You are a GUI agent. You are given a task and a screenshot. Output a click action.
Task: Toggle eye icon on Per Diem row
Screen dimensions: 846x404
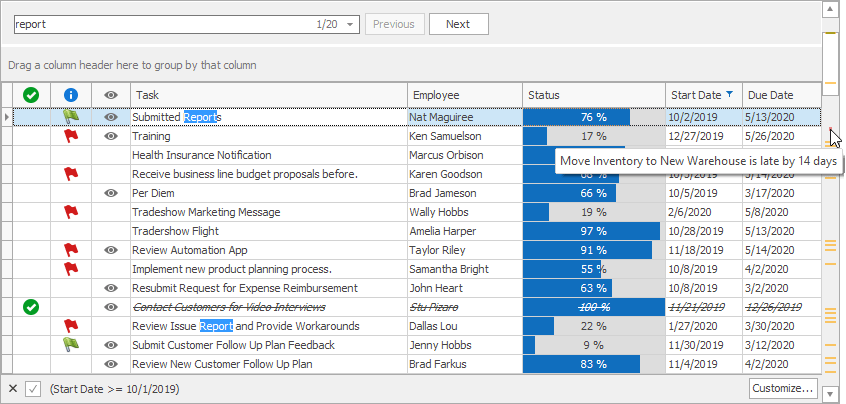(110, 193)
